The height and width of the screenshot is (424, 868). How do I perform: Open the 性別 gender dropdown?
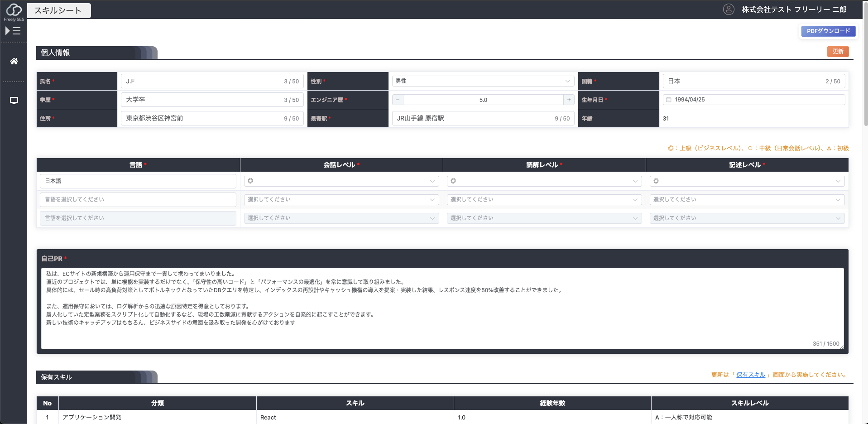tap(483, 81)
